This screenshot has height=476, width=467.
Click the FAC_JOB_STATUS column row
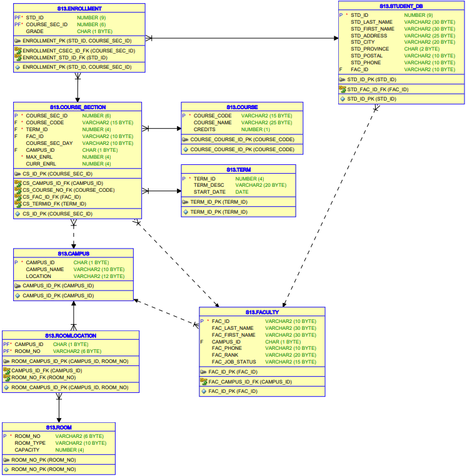tap(262, 362)
